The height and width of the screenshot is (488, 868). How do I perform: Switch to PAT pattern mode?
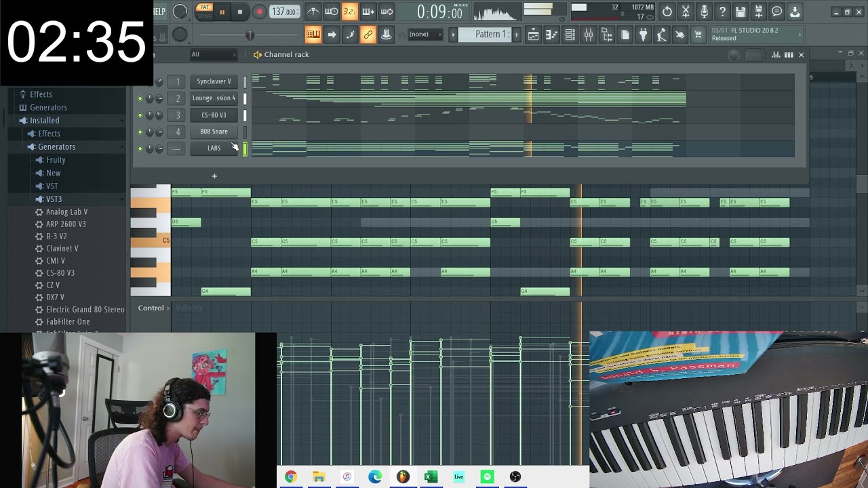[204, 7]
